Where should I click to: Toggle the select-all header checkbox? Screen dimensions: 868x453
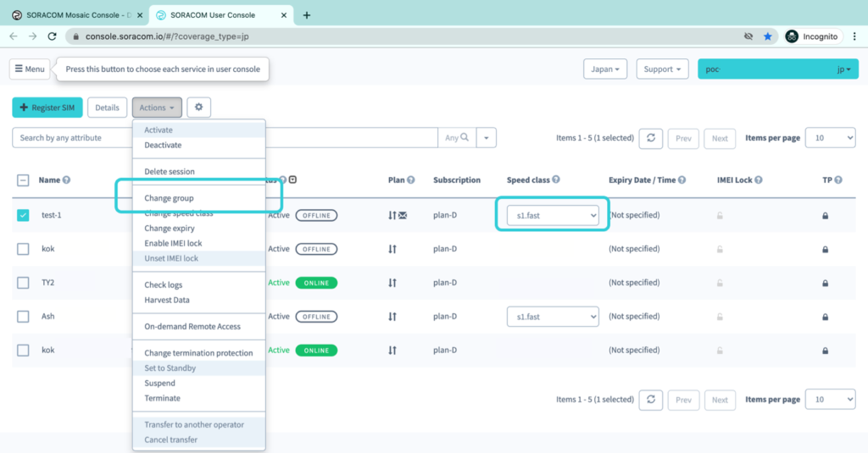23,180
